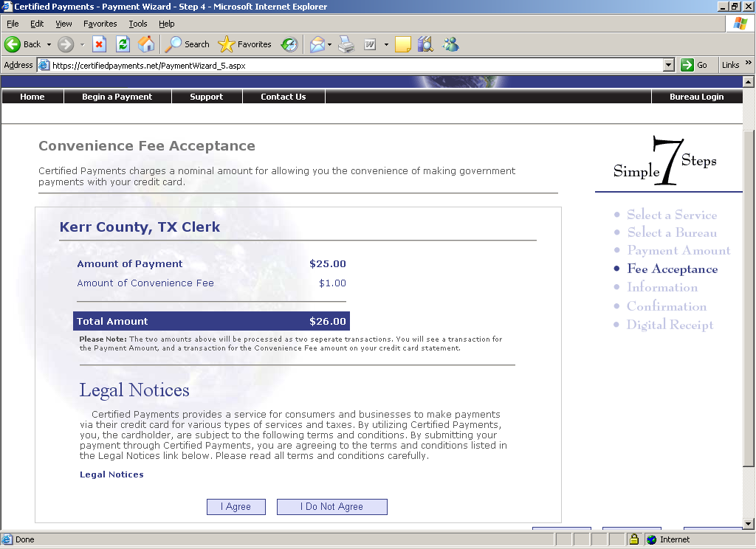
Task: Go to the browser Home page icon
Action: pos(147,44)
